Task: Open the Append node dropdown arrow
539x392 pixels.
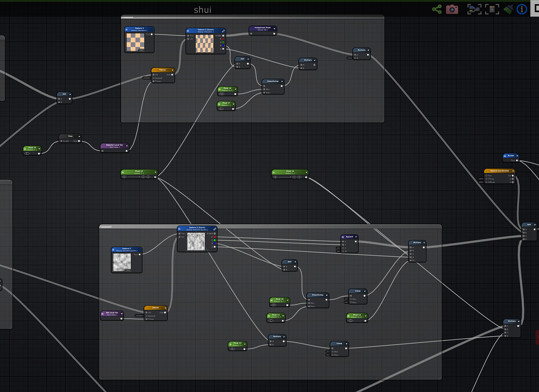Action: pos(356,237)
